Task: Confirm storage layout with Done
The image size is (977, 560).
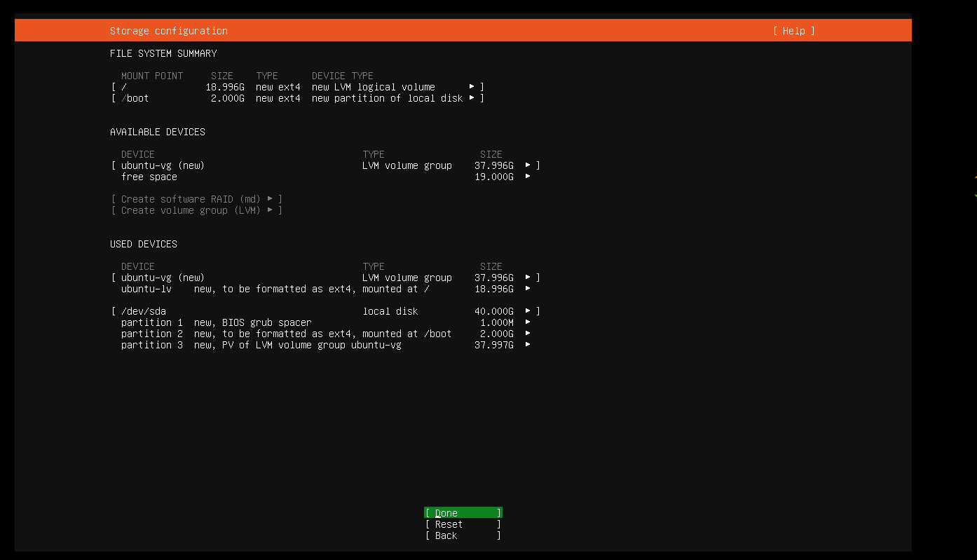Action: coord(463,513)
